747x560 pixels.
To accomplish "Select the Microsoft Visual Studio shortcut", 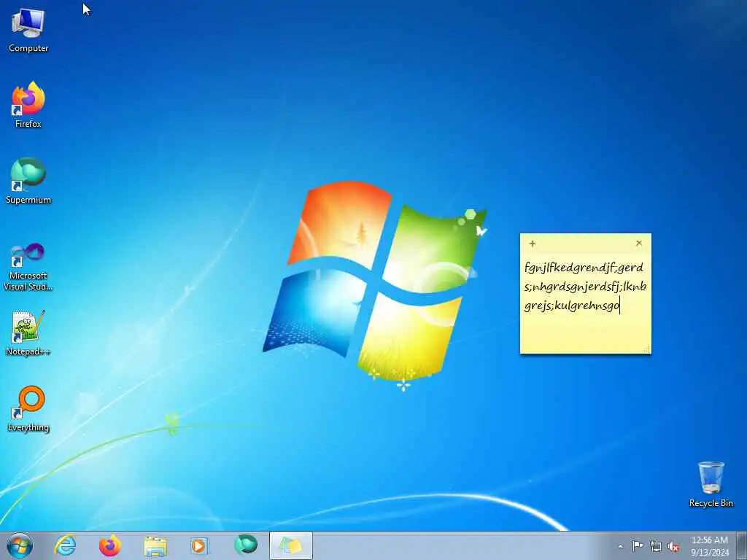I will coord(28,267).
